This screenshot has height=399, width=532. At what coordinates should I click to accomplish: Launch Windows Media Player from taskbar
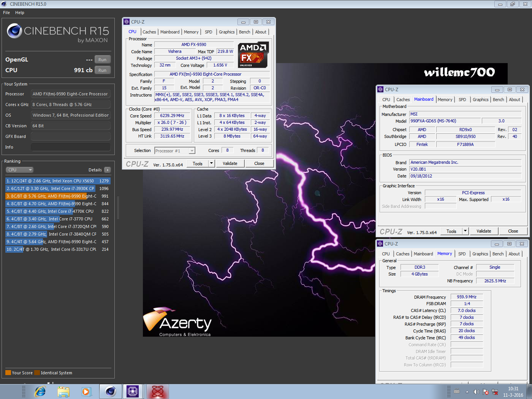[x=86, y=391]
